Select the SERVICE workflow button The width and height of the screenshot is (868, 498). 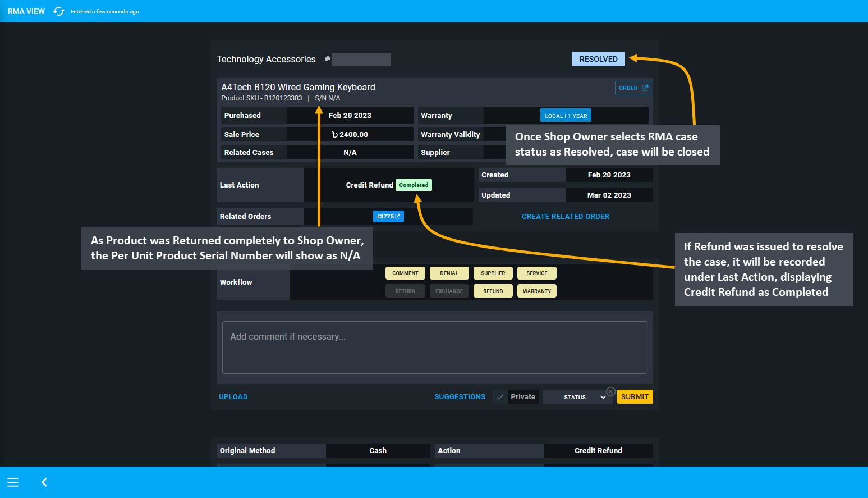pos(536,273)
